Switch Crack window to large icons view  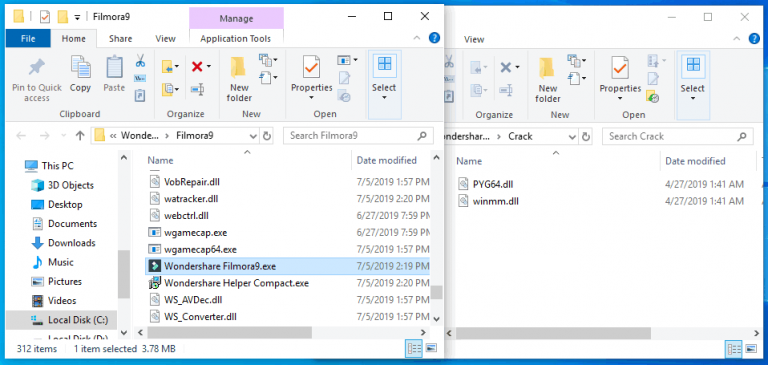(x=751, y=349)
